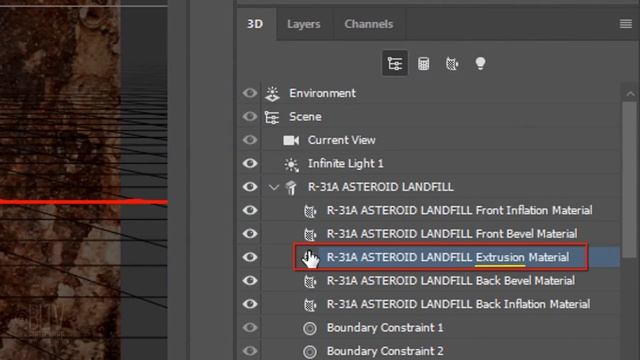
Task: Toggle Environment visibility eye
Action: coord(250,93)
